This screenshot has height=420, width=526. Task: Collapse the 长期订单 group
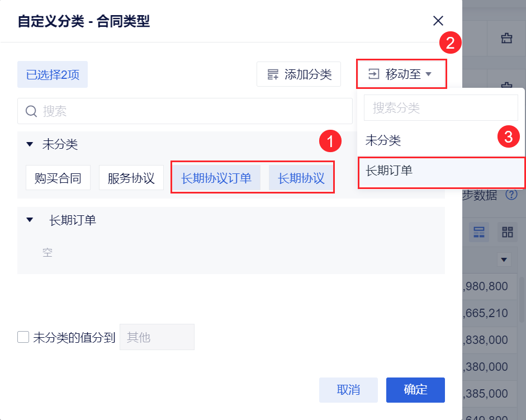30,220
